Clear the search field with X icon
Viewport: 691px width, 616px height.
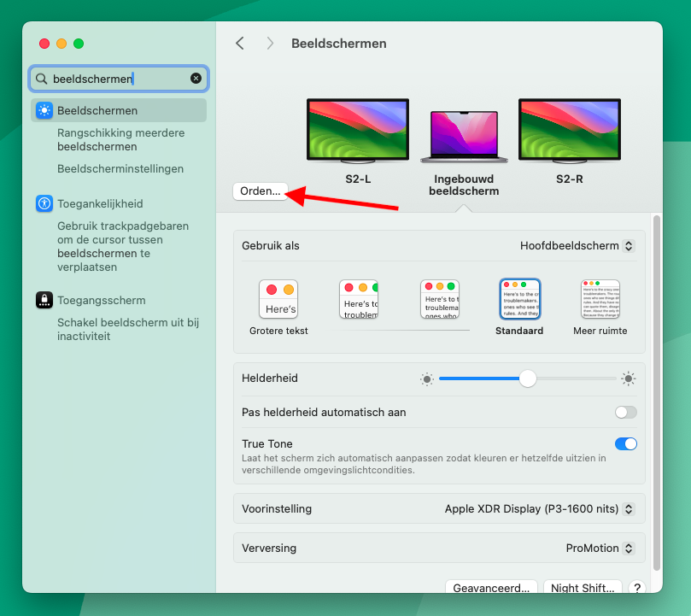coord(196,79)
